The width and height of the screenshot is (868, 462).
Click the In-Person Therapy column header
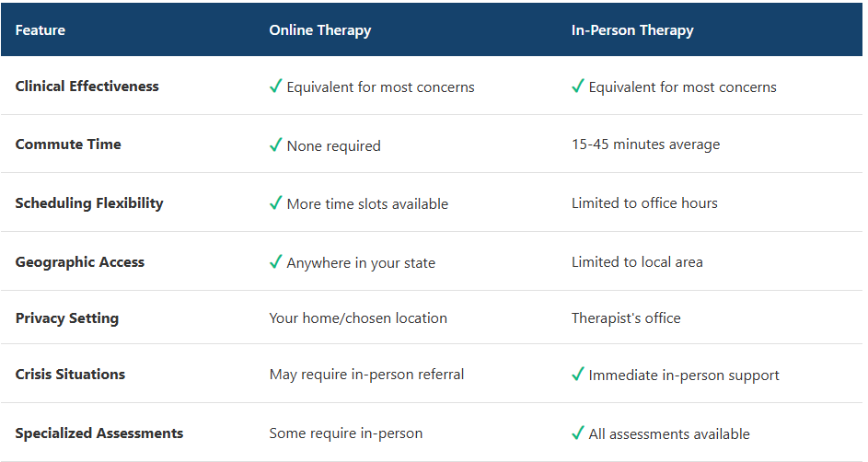tap(632, 29)
